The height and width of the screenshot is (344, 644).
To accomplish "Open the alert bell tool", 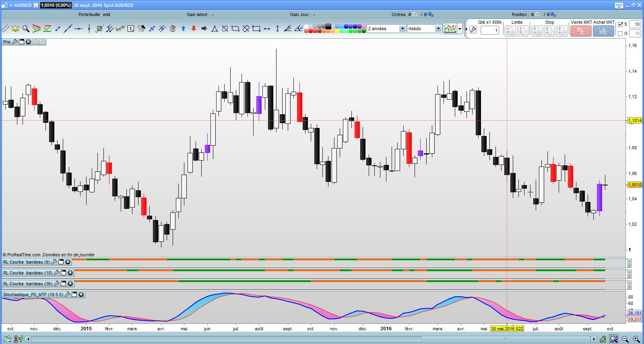I will tap(15, 29).
